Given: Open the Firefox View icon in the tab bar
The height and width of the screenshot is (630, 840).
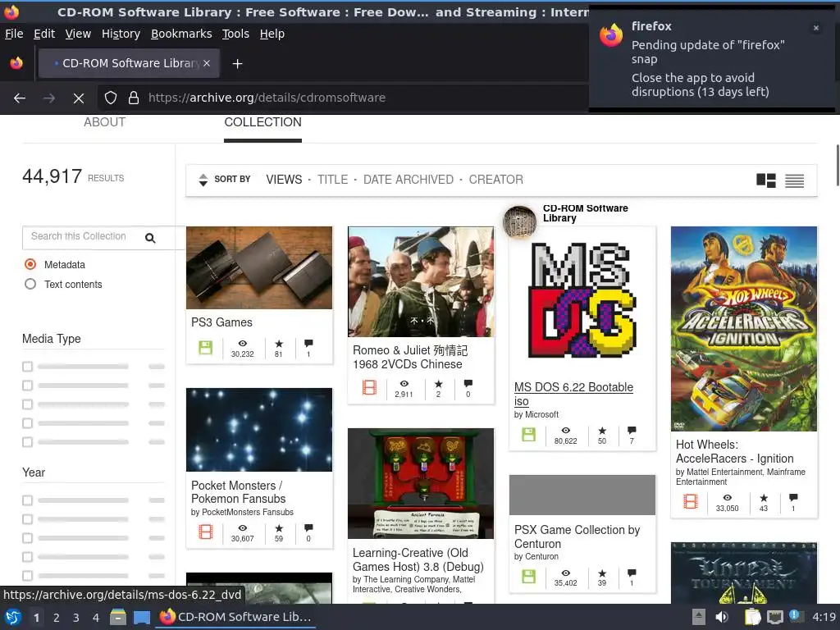Looking at the screenshot, I should pyautogui.click(x=16, y=63).
